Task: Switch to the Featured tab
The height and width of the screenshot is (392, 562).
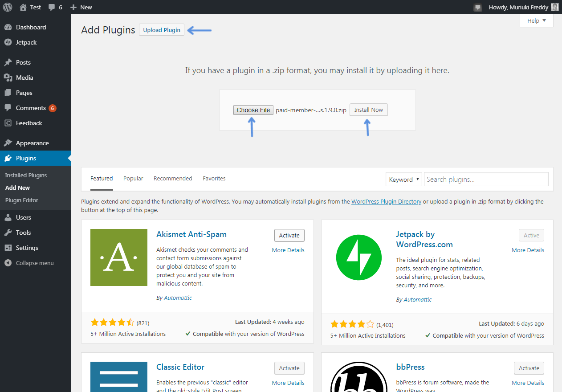Action: click(102, 178)
